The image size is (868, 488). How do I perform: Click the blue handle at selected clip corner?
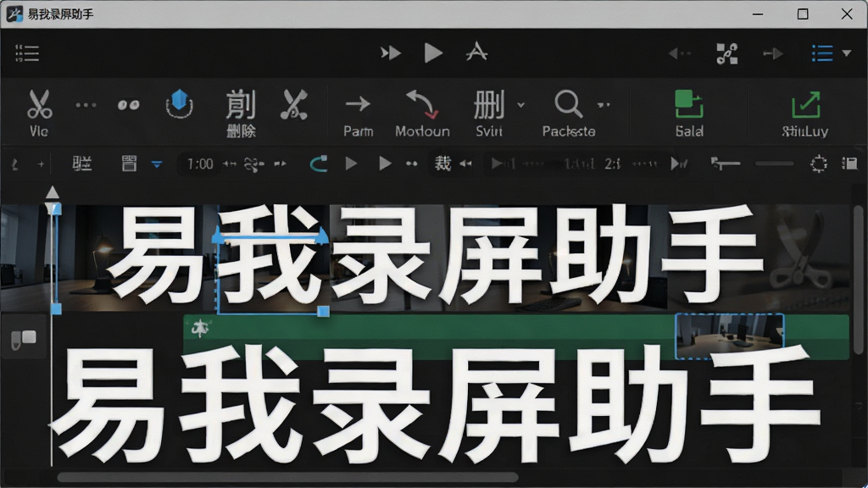[323, 312]
